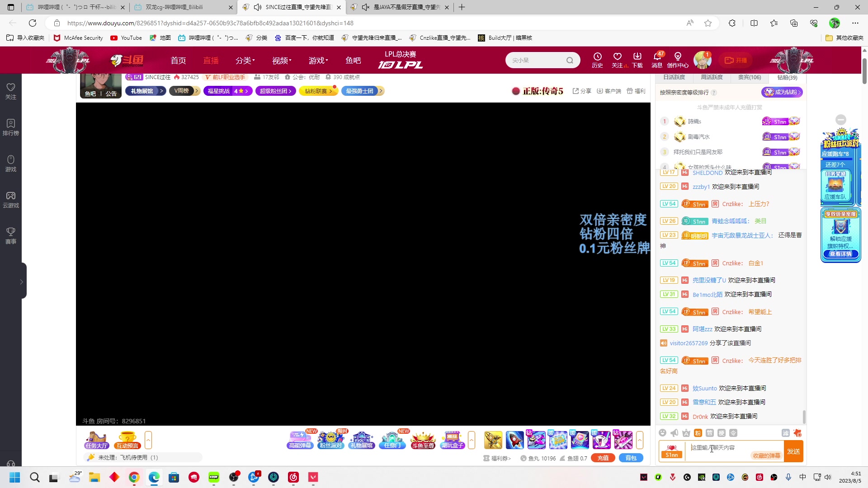The width and height of the screenshot is (868, 488).
Task: Click the megaphone horn icon in chat toolbar
Action: click(x=675, y=433)
